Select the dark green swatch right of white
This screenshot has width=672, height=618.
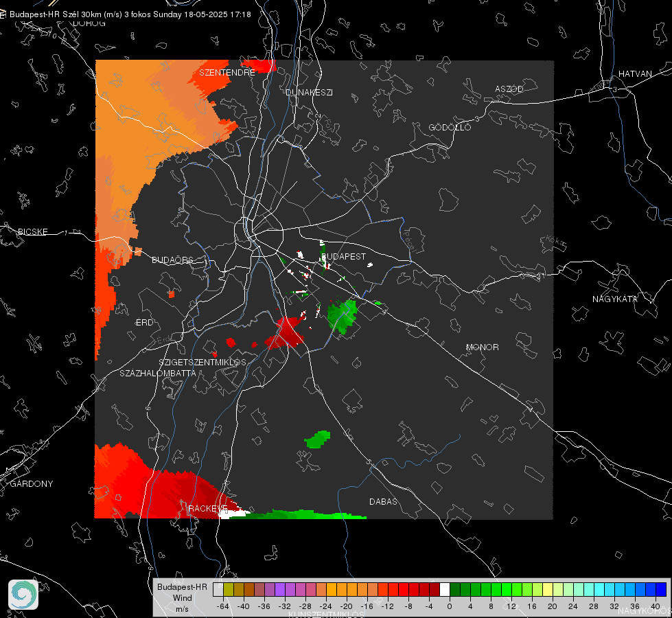[455, 589]
